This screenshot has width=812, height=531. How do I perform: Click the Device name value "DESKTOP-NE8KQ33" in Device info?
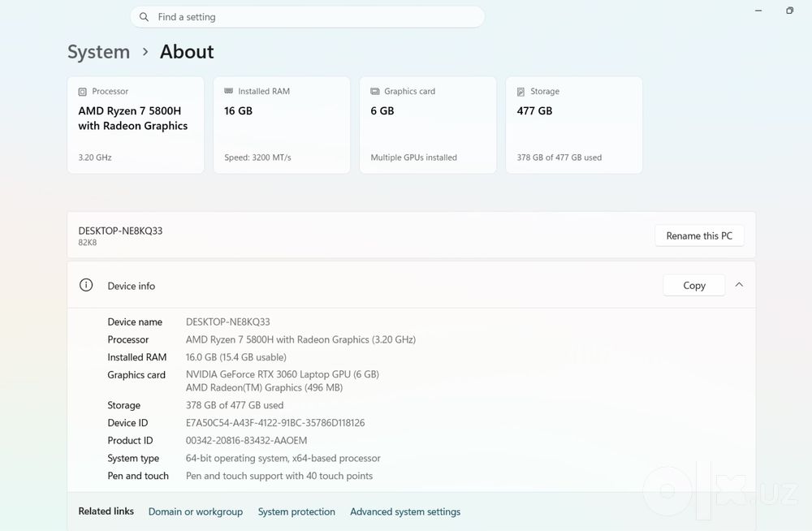(x=228, y=322)
